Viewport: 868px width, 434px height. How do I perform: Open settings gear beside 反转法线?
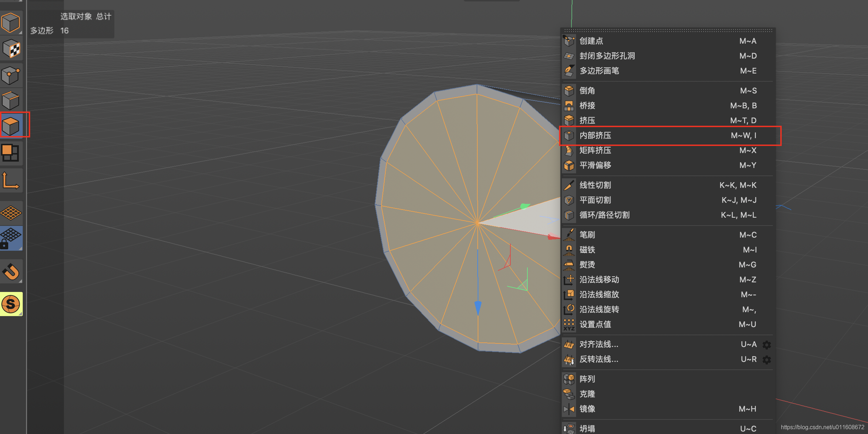(x=767, y=359)
